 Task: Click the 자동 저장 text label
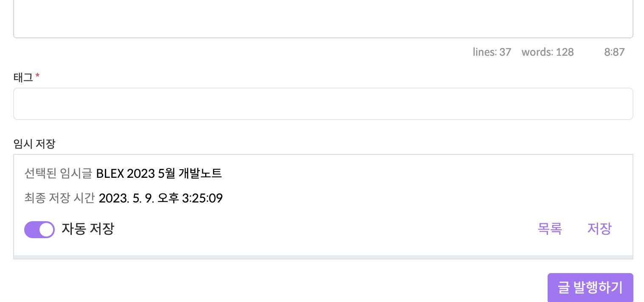click(88, 229)
